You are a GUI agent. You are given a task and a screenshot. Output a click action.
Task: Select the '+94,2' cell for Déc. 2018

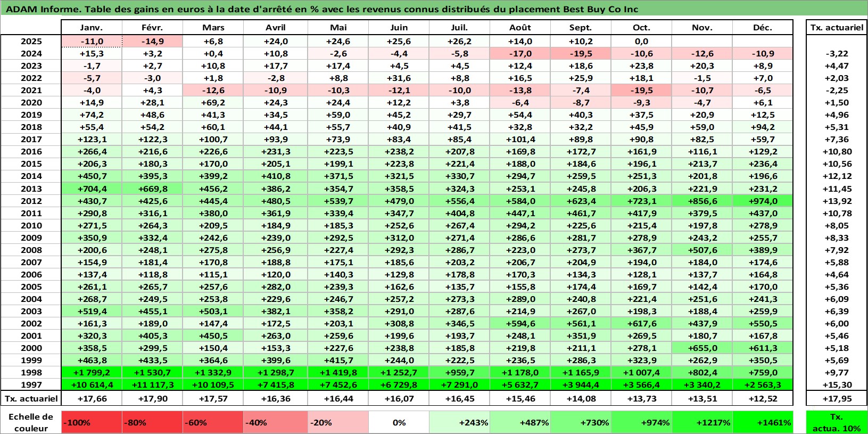763,127
